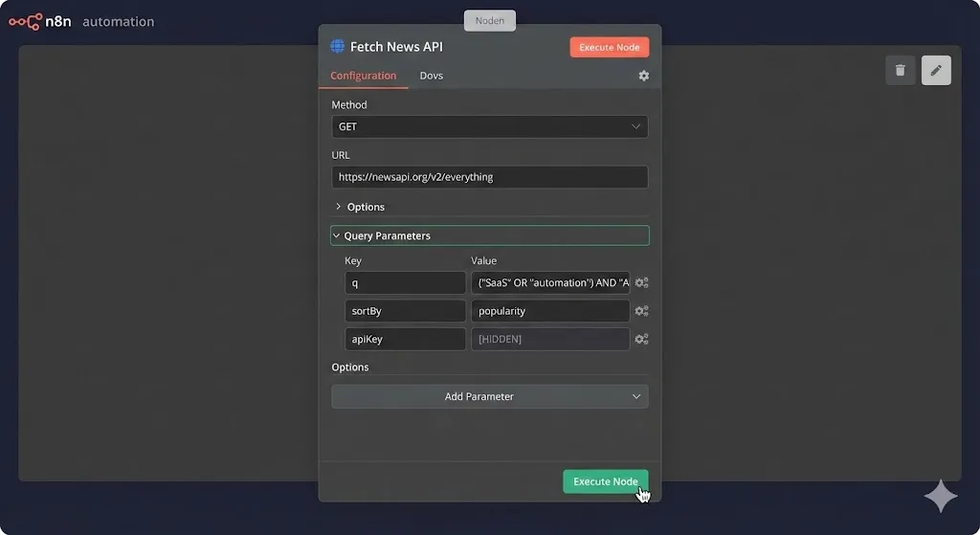Click the pencil edit icon

(936, 70)
